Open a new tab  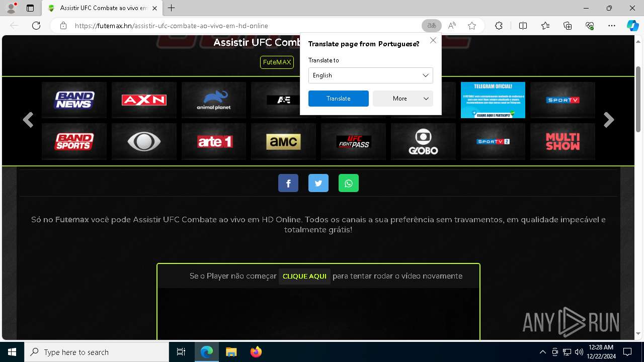(x=172, y=8)
